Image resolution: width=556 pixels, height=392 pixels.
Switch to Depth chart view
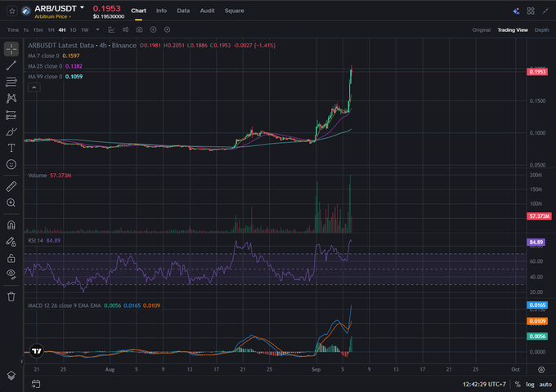point(541,30)
